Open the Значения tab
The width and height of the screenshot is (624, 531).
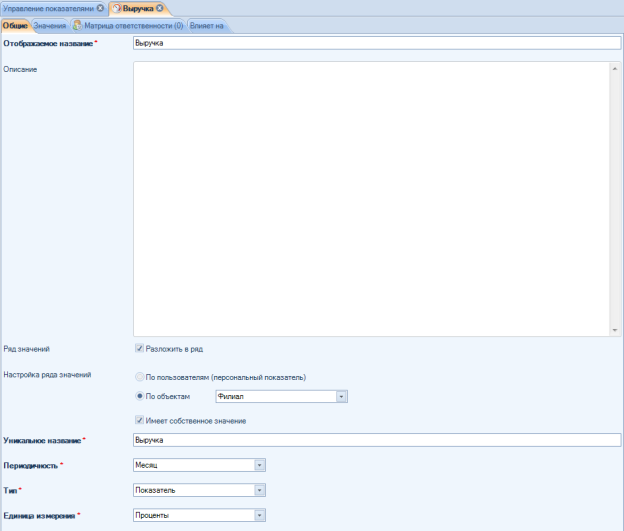[50, 25]
